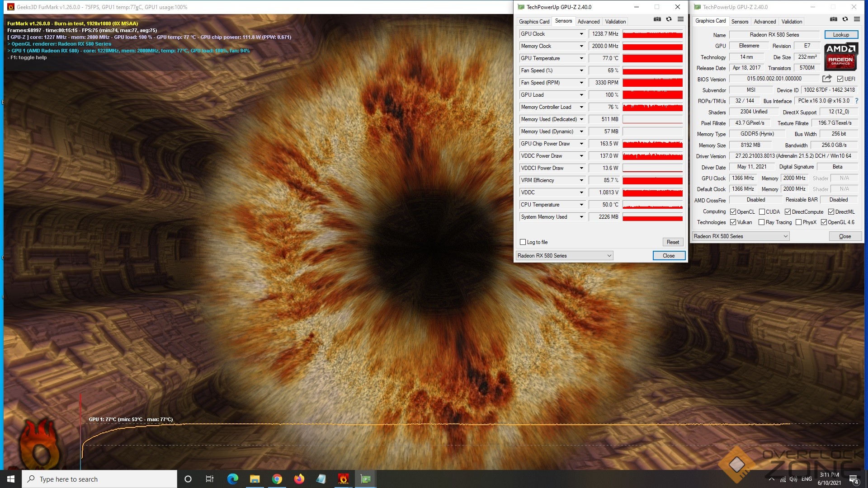The image size is (868, 488).
Task: Toggle the UEFI checkbox
Action: tap(840, 79)
